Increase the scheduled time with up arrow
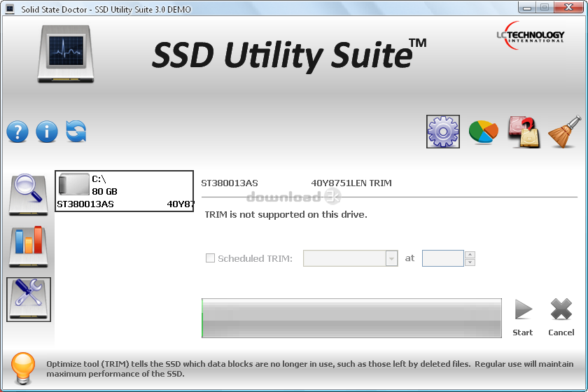The height and width of the screenshot is (392, 588). 470,255
